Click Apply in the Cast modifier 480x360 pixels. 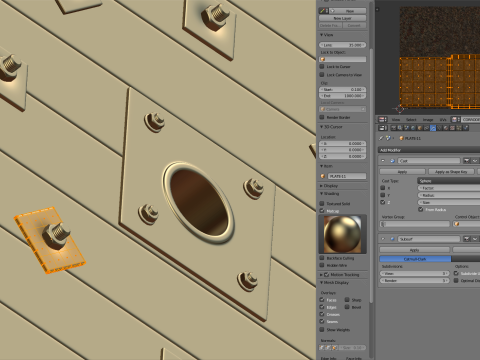point(402,172)
